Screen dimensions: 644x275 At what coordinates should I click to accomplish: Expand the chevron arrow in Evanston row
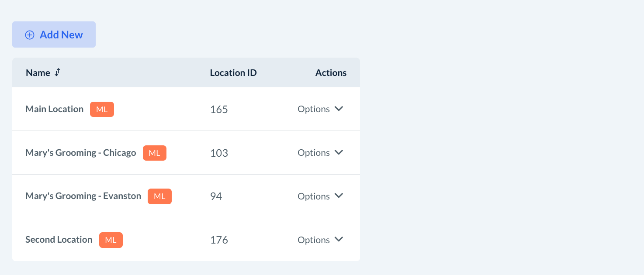339,196
